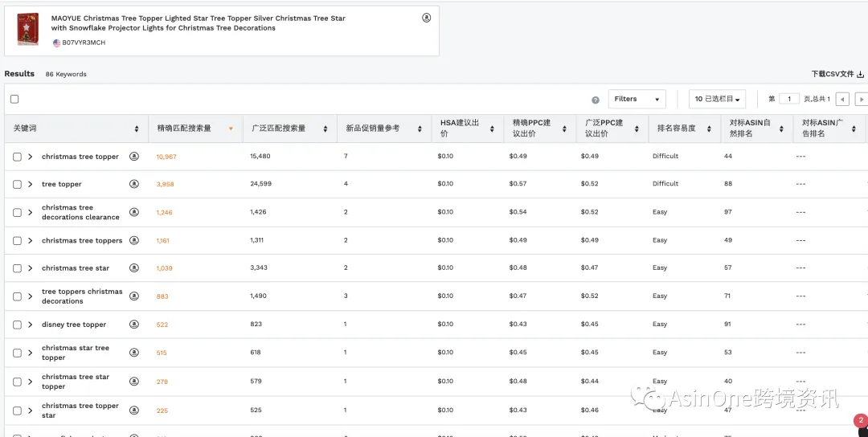Click the page number input field

tap(789, 99)
